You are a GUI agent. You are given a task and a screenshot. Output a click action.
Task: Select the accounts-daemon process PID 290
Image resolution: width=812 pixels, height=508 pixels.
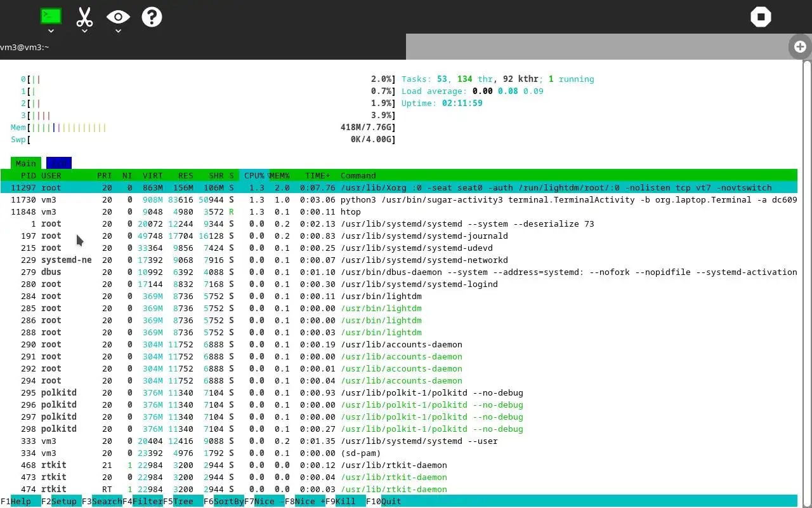(399, 344)
